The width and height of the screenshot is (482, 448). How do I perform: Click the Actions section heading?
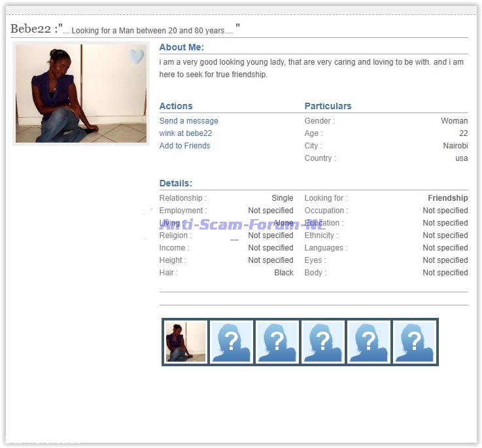click(176, 106)
